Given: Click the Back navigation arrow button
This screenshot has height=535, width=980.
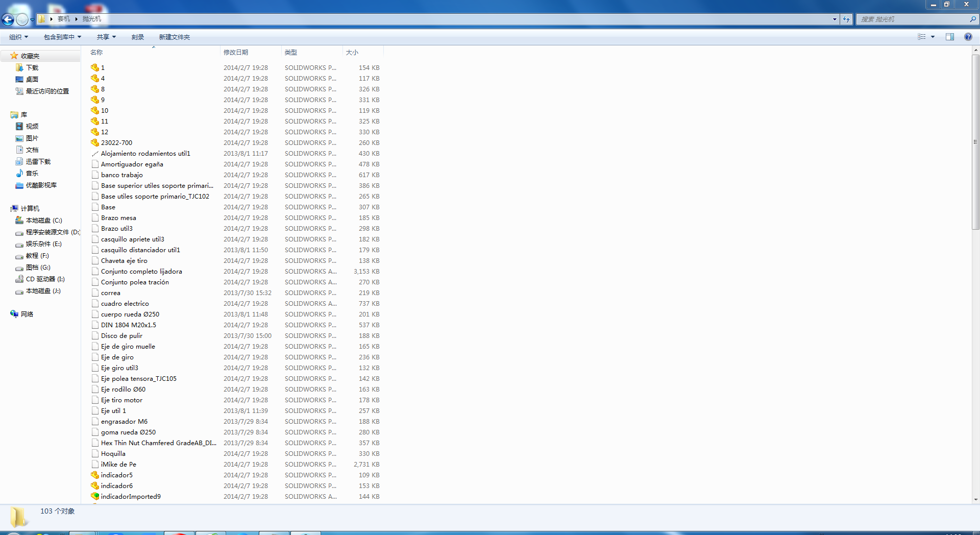Looking at the screenshot, I should [8, 19].
